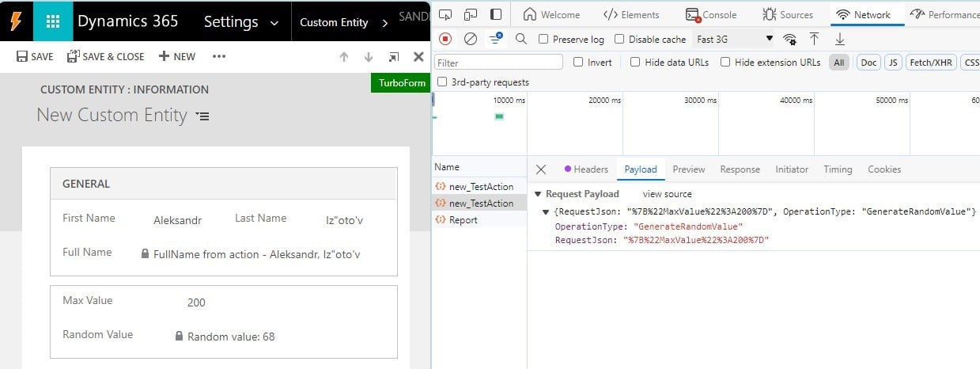Open the app launcher grid icon
980x369 pixels.
pyautogui.click(x=52, y=21)
